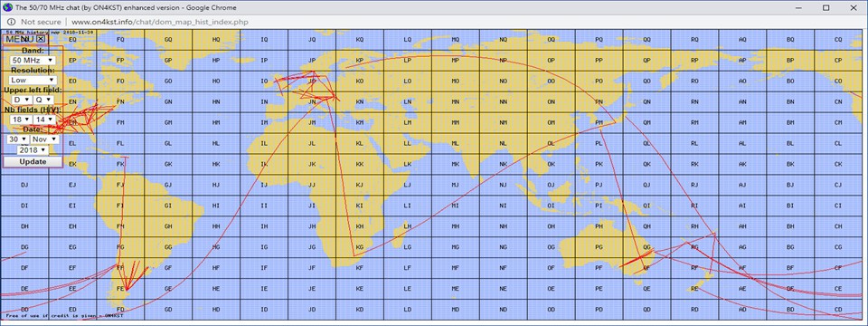Open the Band 50 MHz dropdown
The image size is (868, 326).
33,60
